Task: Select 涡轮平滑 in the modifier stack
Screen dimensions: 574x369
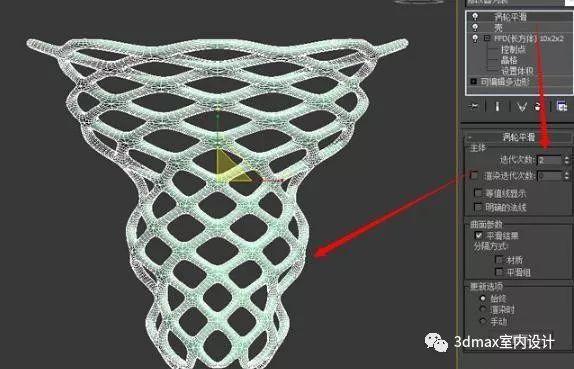Action: [x=510, y=16]
